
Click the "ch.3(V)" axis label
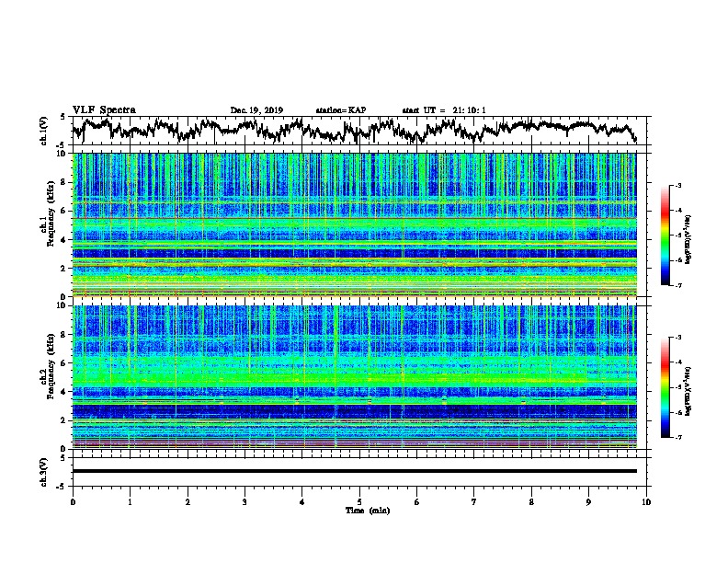[44, 472]
